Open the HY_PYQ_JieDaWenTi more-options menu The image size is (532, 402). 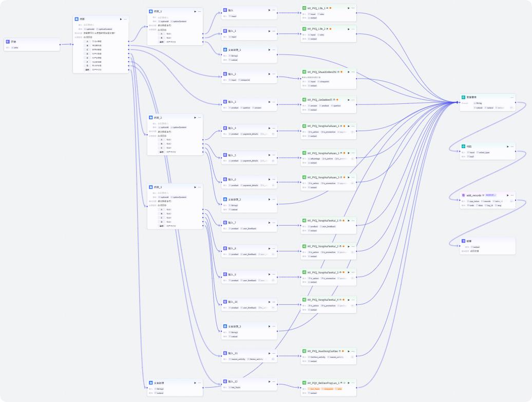353,100
